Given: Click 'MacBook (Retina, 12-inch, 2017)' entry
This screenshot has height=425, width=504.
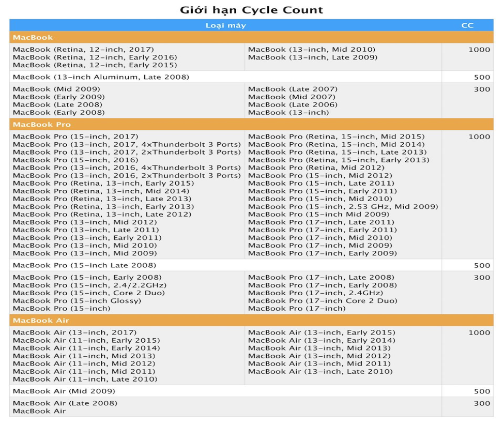Looking at the screenshot, I should click(83, 50).
